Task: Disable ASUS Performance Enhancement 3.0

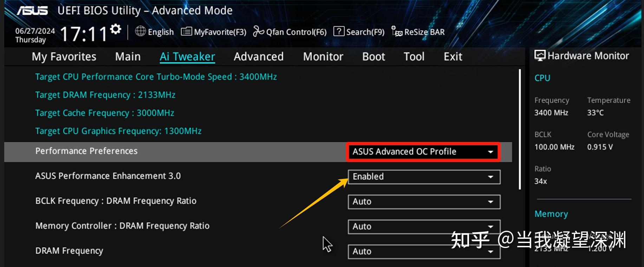Action: click(x=424, y=177)
